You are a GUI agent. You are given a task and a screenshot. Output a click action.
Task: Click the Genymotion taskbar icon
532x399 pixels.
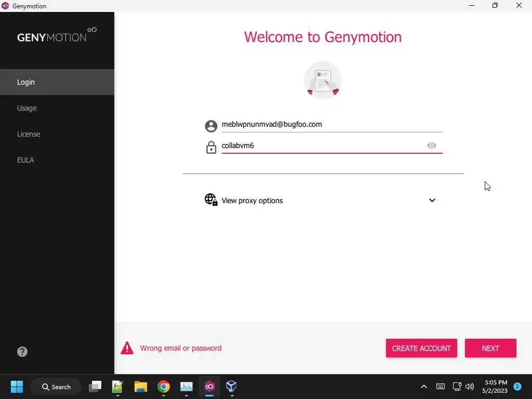(209, 387)
